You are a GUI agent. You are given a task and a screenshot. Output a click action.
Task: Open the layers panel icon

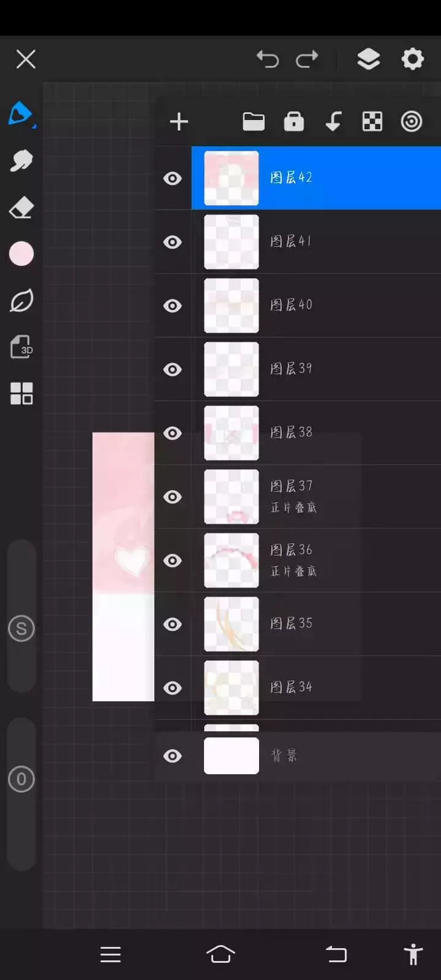coord(368,59)
